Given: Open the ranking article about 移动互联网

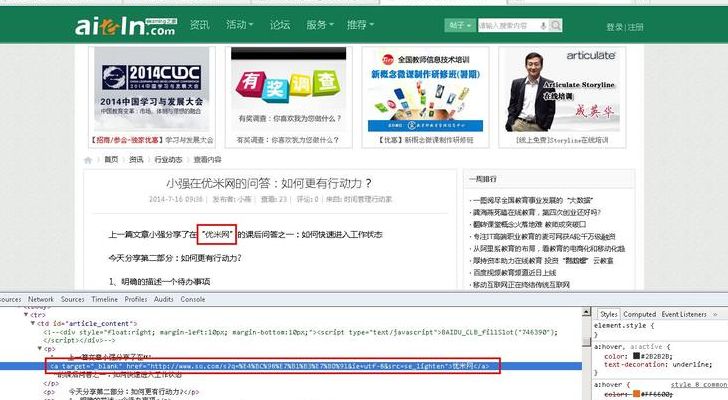Looking at the screenshot, I should 521,285.
